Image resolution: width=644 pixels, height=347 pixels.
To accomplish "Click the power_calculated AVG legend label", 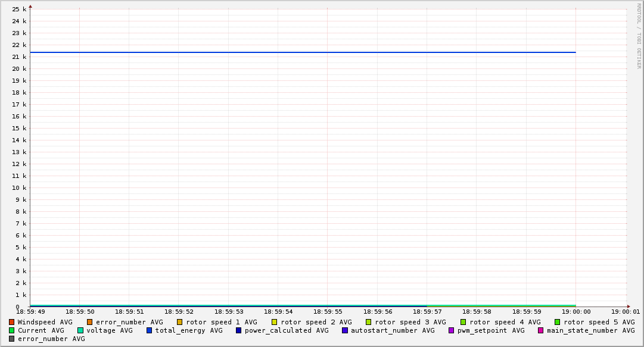I will click(286, 330).
